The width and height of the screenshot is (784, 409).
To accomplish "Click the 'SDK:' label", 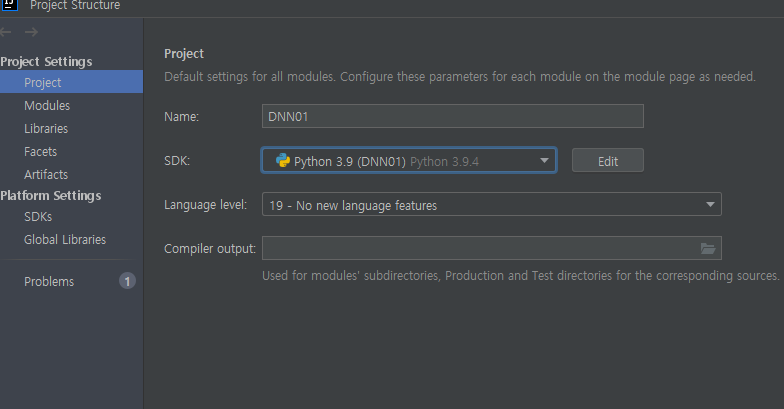I will (177, 160).
